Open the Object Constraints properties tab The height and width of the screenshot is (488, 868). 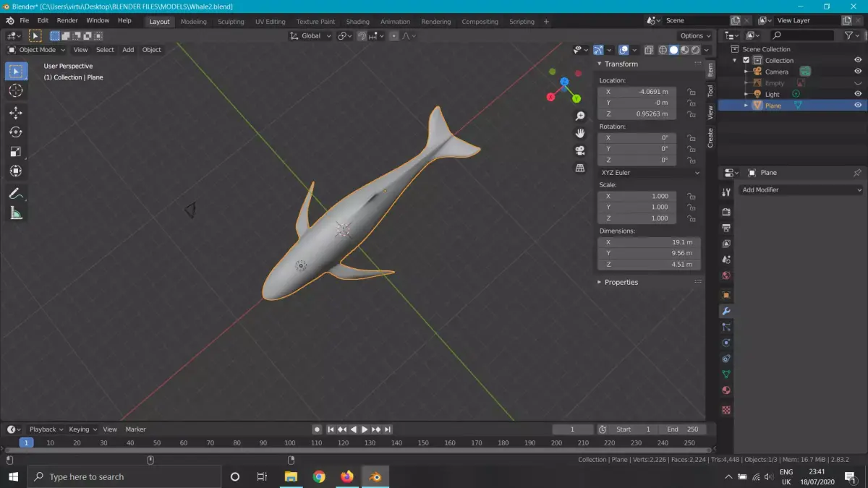tap(726, 359)
